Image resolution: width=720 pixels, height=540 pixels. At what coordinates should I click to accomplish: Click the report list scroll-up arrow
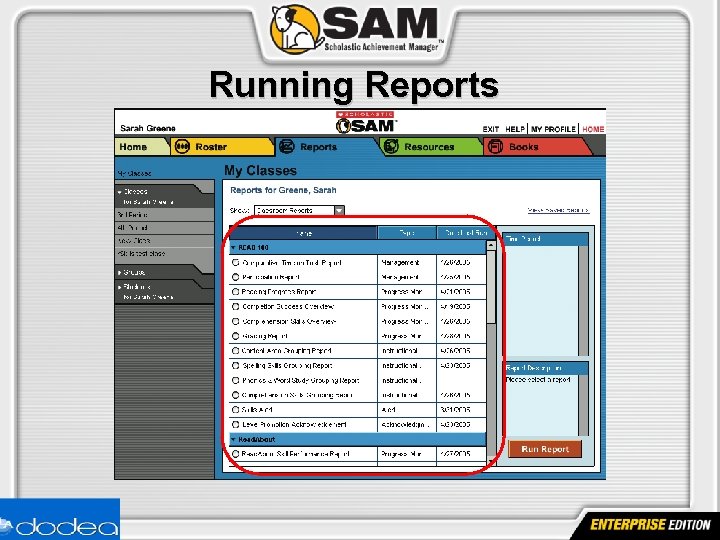pyautogui.click(x=491, y=246)
